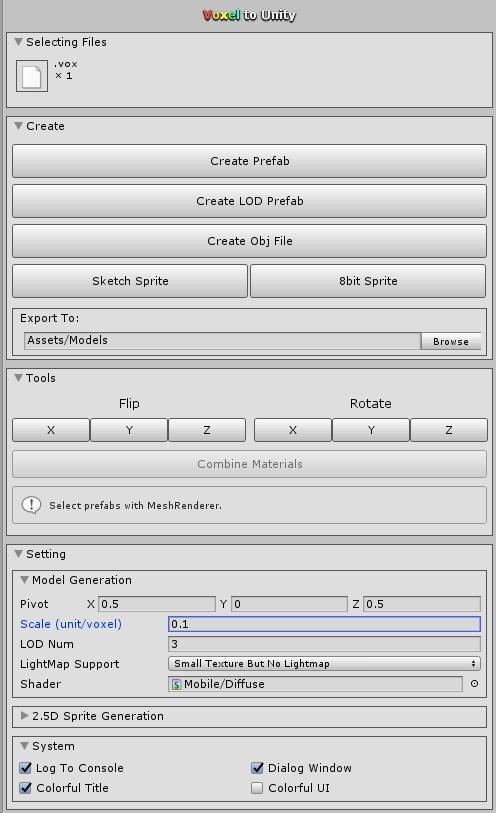
Task: Click the 8bit Sprite button
Action: pos(368,281)
